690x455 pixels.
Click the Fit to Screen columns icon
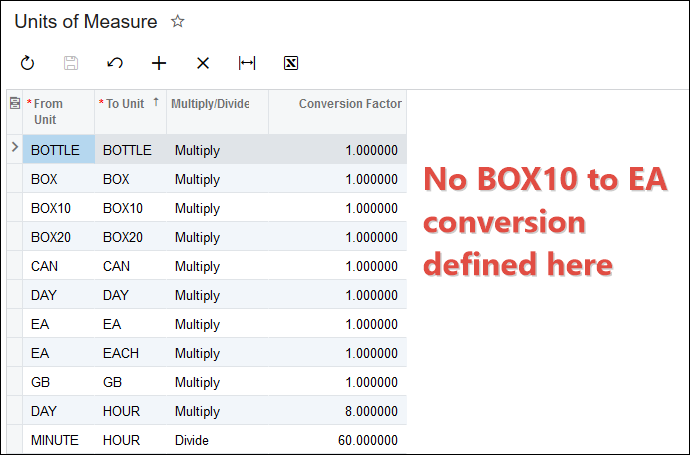click(247, 63)
